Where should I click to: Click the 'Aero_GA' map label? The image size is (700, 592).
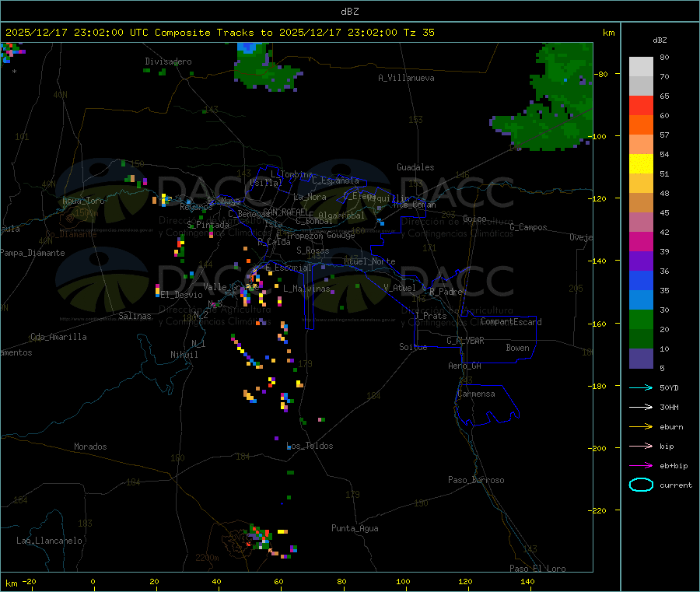pyautogui.click(x=465, y=366)
